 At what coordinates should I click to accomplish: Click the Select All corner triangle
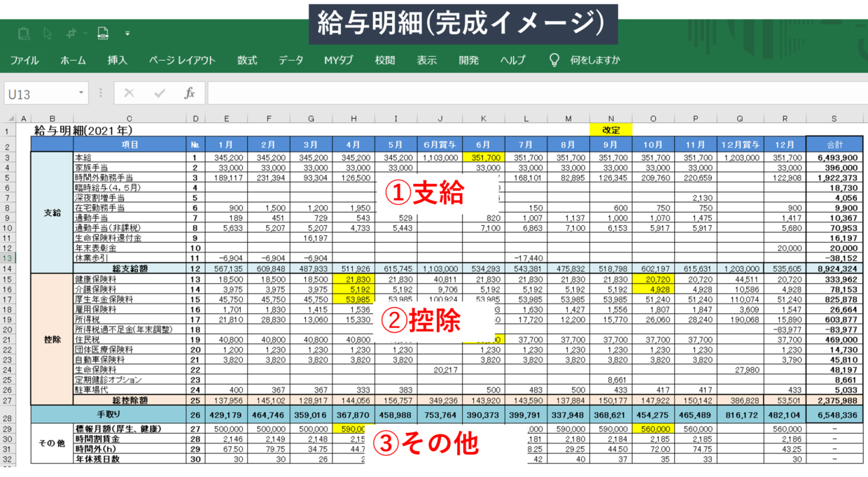(8, 119)
